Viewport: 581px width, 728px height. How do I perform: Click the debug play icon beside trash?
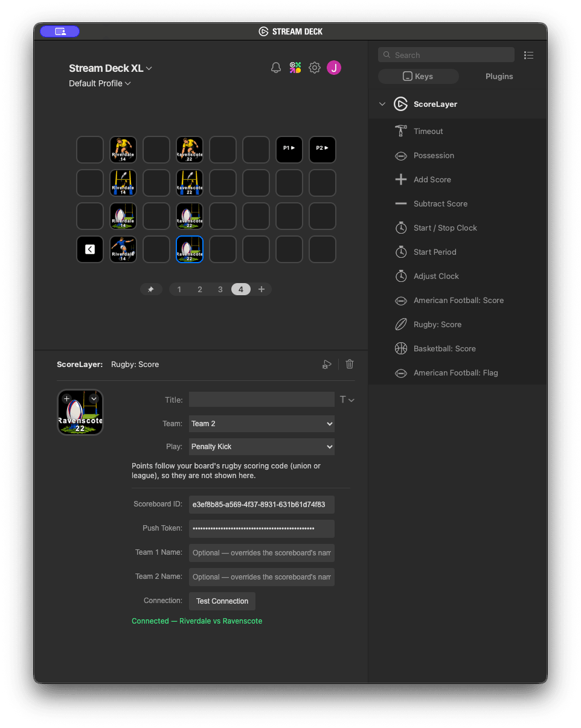click(x=327, y=364)
